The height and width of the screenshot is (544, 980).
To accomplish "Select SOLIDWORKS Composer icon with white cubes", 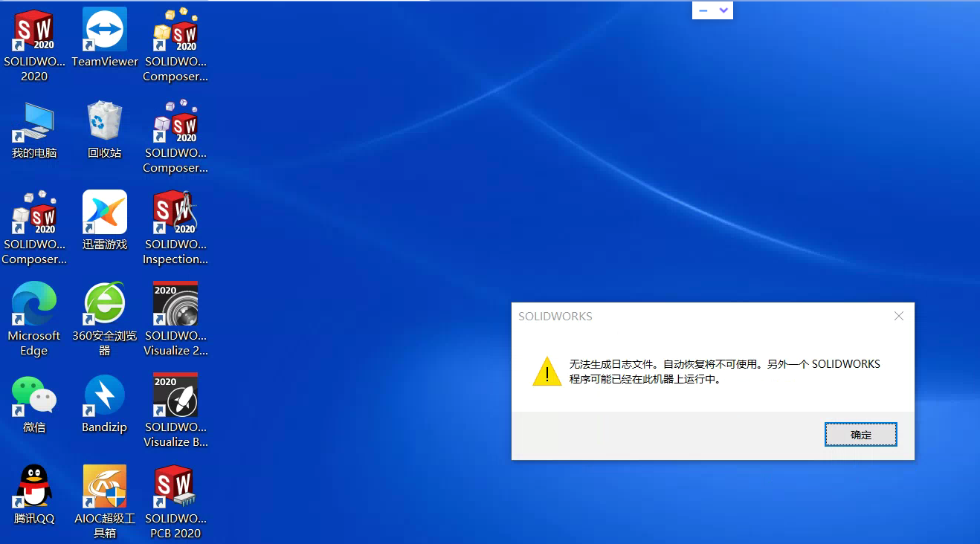I will pyautogui.click(x=34, y=213).
